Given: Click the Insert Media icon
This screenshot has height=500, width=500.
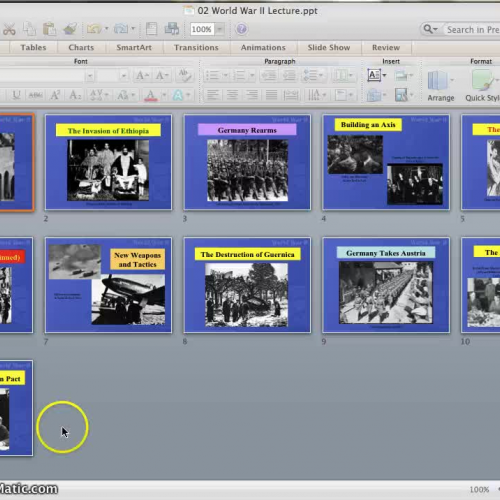Looking at the screenshot, I should 401,95.
